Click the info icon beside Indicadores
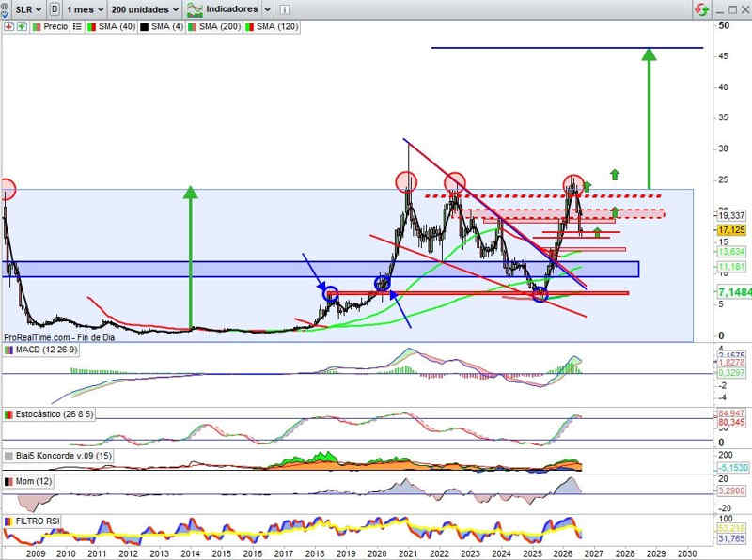The width and height of the screenshot is (752, 560). pos(285,9)
